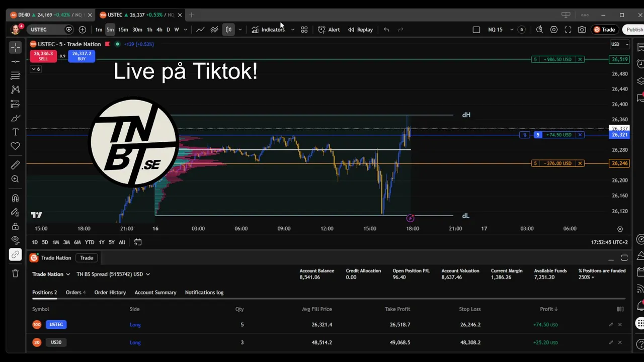Open the Orders tab
Screen dimensions: 644x362
76,293
